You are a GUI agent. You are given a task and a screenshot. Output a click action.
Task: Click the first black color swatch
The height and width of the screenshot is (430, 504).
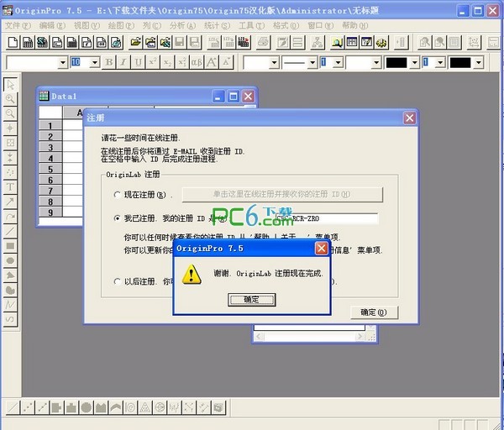coord(396,63)
